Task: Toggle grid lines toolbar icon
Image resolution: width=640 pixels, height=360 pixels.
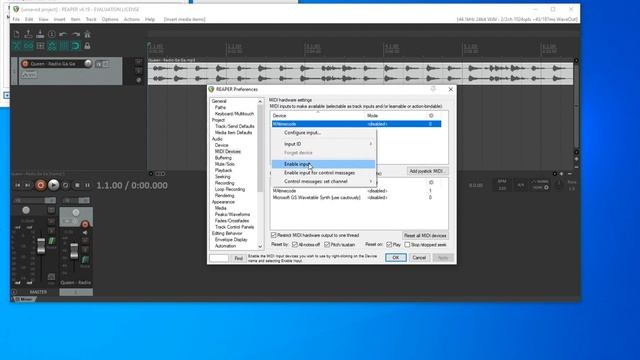Action: click(63, 46)
